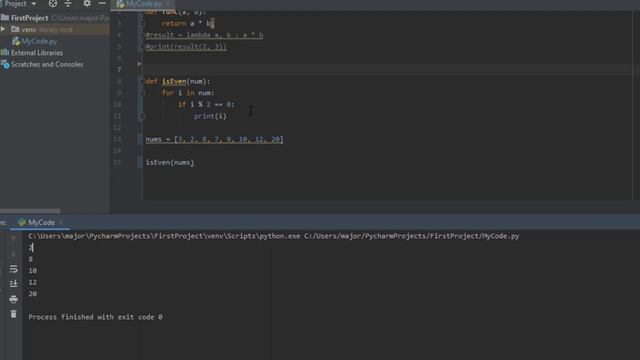The width and height of the screenshot is (640, 360).
Task: Toggle soft-wrap in run console
Action: point(13,269)
